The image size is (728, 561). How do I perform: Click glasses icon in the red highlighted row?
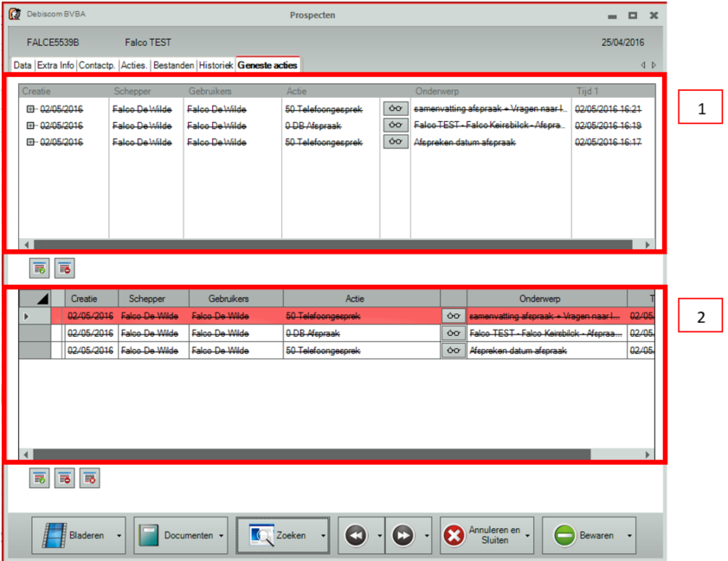coord(453,316)
